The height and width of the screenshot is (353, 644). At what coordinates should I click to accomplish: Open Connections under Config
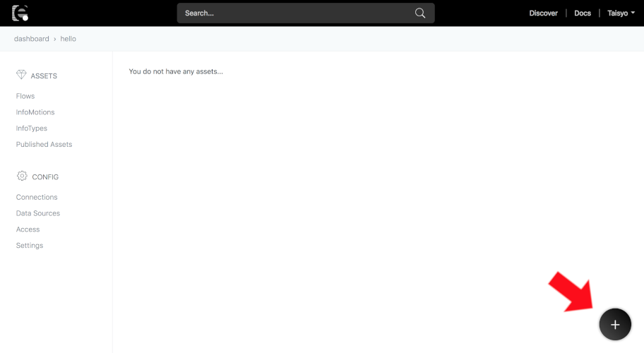[37, 197]
